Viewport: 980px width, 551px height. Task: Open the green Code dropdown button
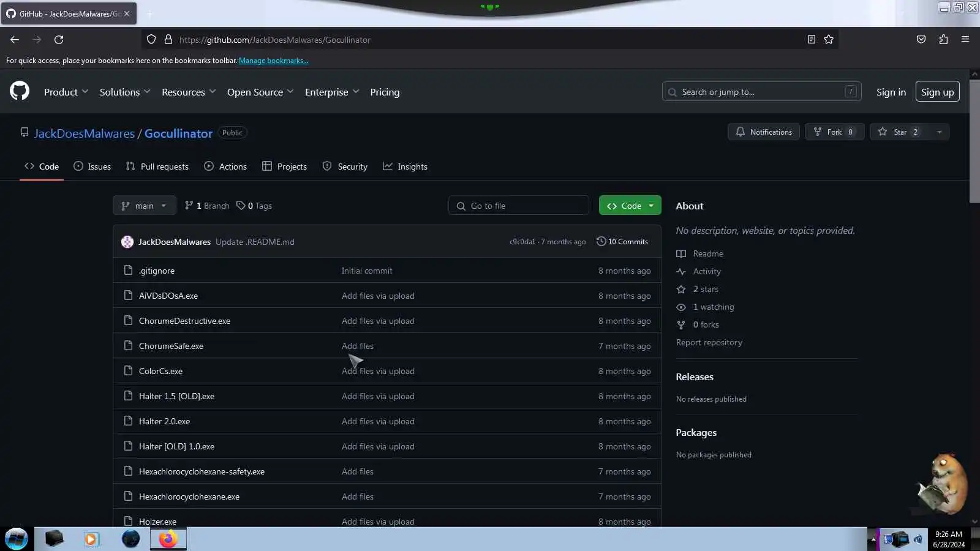[x=630, y=206]
